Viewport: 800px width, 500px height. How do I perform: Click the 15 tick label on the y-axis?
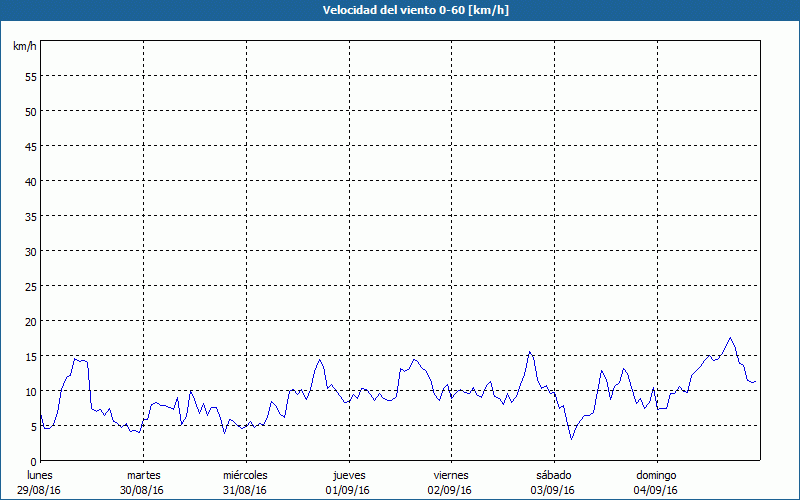click(30, 356)
